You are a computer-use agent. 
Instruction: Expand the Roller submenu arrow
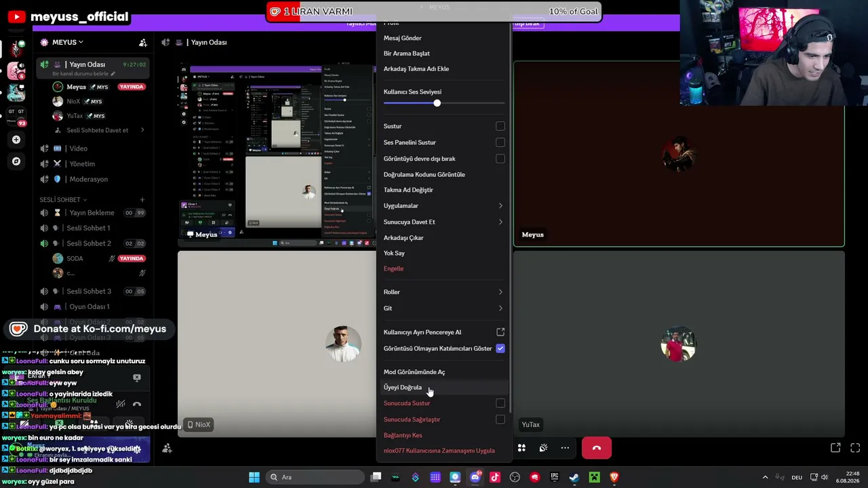pyautogui.click(x=500, y=292)
